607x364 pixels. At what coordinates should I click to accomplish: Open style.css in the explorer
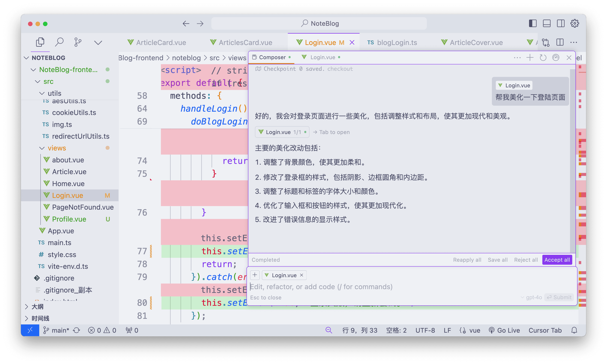click(x=69, y=254)
